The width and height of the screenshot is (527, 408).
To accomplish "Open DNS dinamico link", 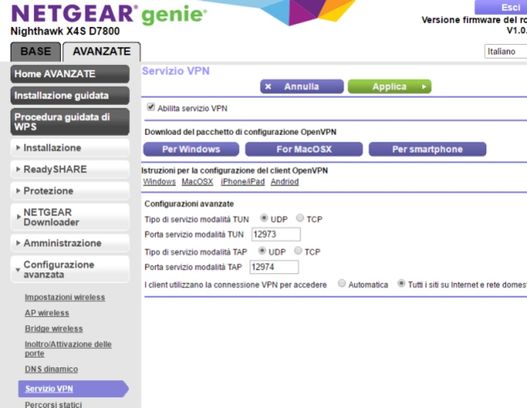I will 51,369.
